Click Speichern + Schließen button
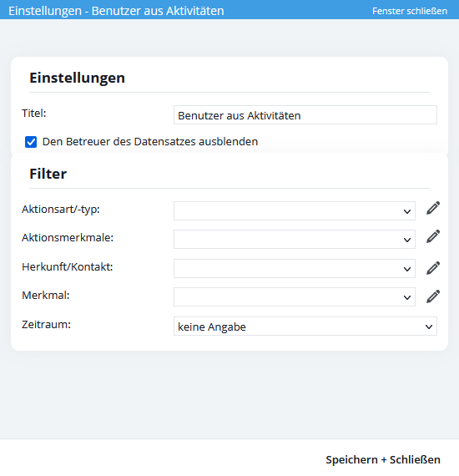The height and width of the screenshot is (476, 459). point(383,459)
